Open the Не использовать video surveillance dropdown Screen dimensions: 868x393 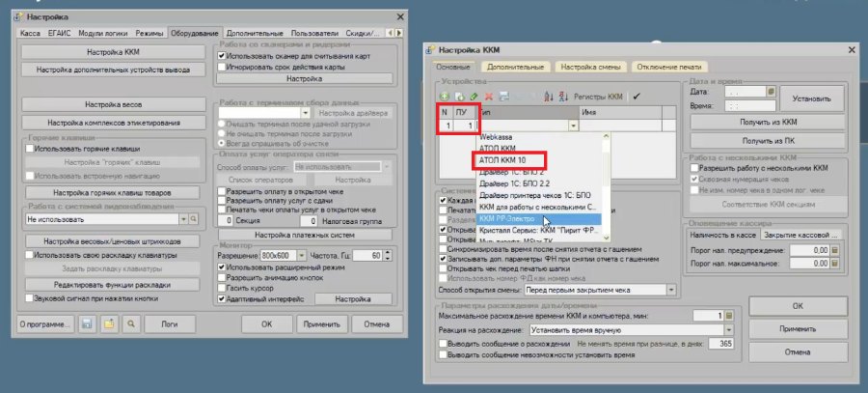point(183,219)
